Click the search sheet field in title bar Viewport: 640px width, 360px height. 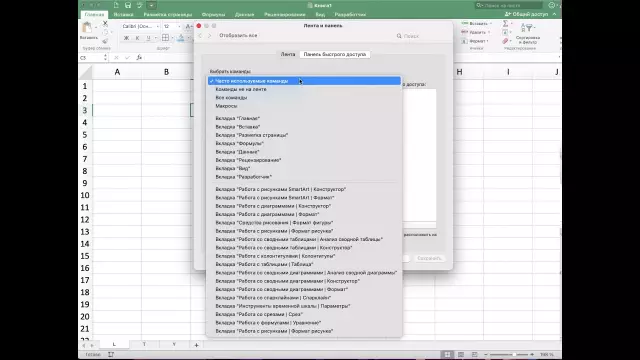pyautogui.click(x=509, y=5)
